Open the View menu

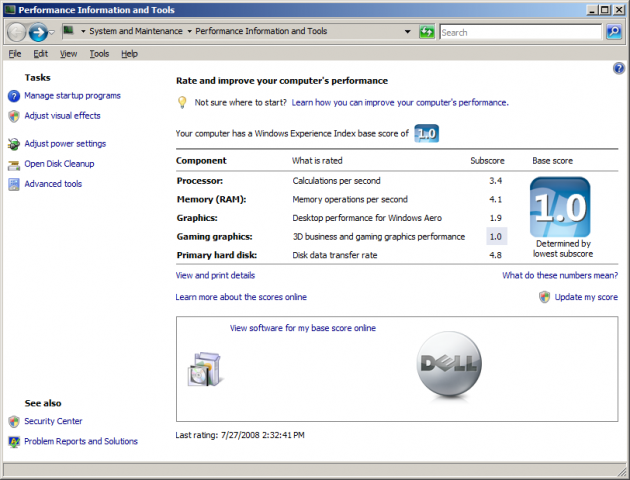pos(68,53)
